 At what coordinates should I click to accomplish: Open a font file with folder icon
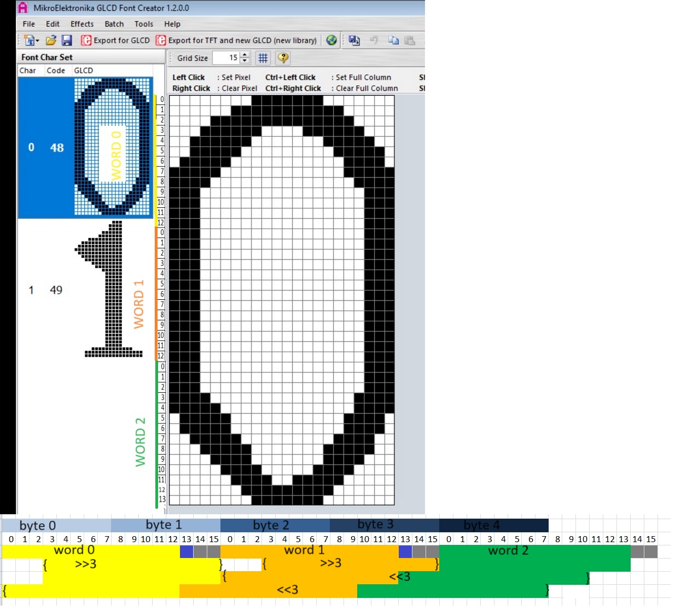tap(51, 40)
